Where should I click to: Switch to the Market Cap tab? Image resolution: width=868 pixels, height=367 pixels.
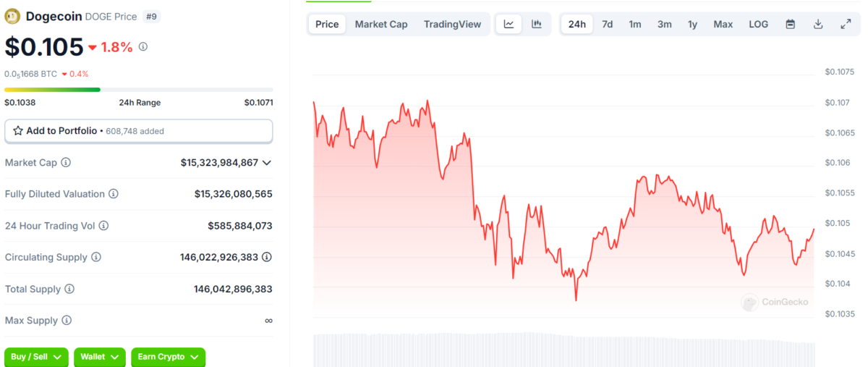[x=381, y=24]
